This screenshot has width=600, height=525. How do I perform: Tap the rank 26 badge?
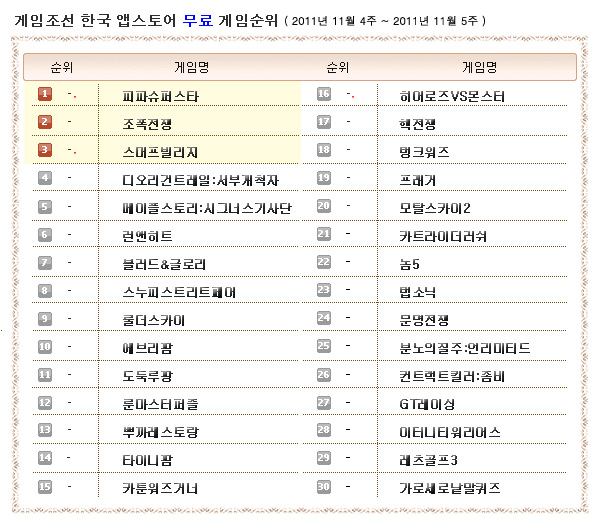324,375
